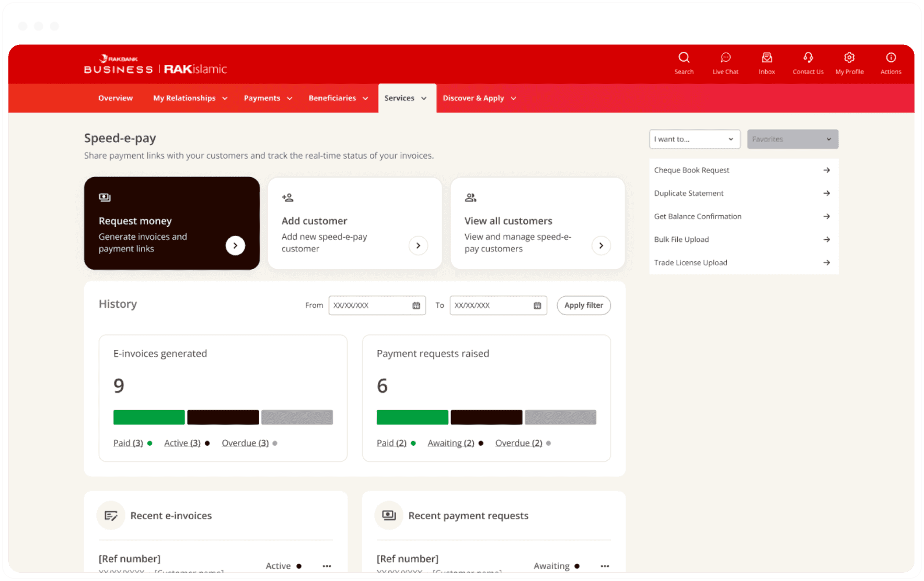Go to the Overview tab
The image size is (924, 581).
pos(115,98)
